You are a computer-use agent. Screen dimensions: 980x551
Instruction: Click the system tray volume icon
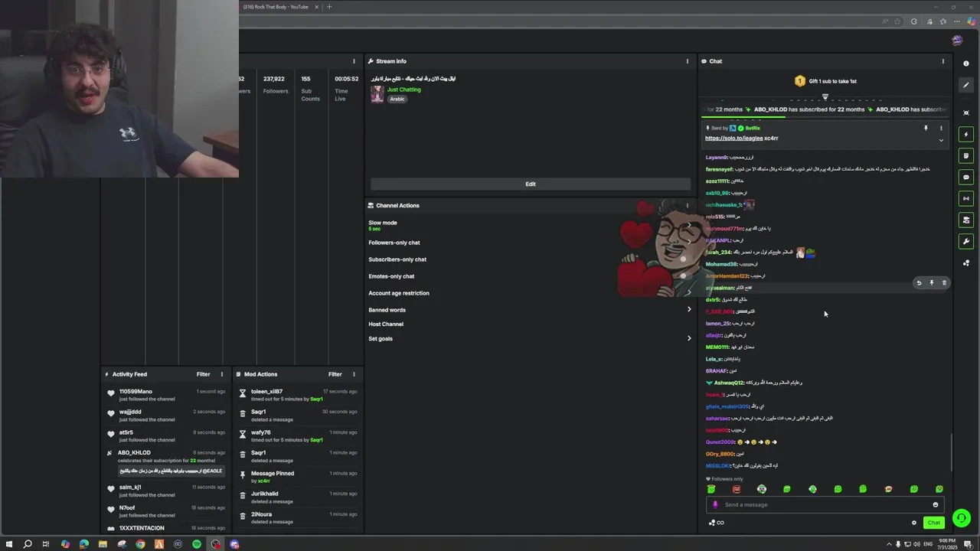(x=916, y=544)
